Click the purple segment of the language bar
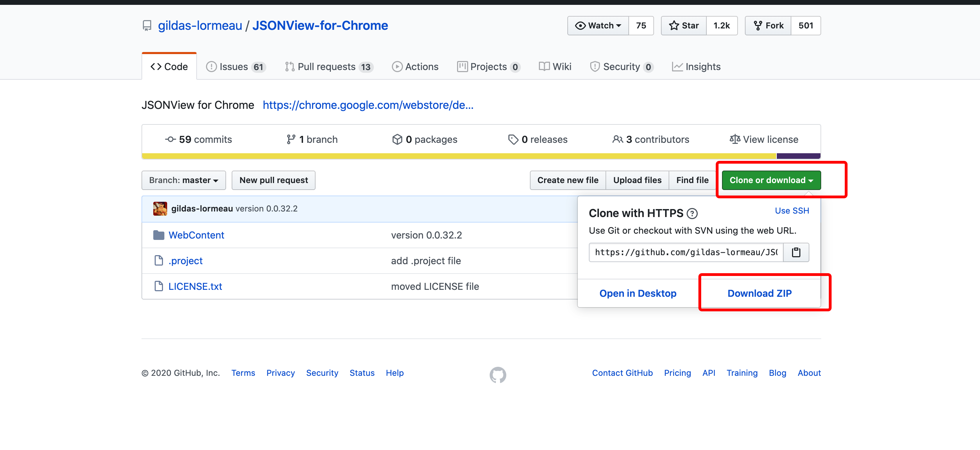The width and height of the screenshot is (980, 450). pos(798,156)
